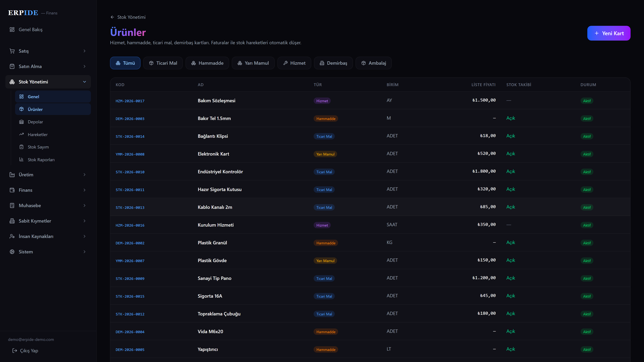Click the Hareketler trend arrow icon
The height and width of the screenshot is (362, 644).
(21, 134)
